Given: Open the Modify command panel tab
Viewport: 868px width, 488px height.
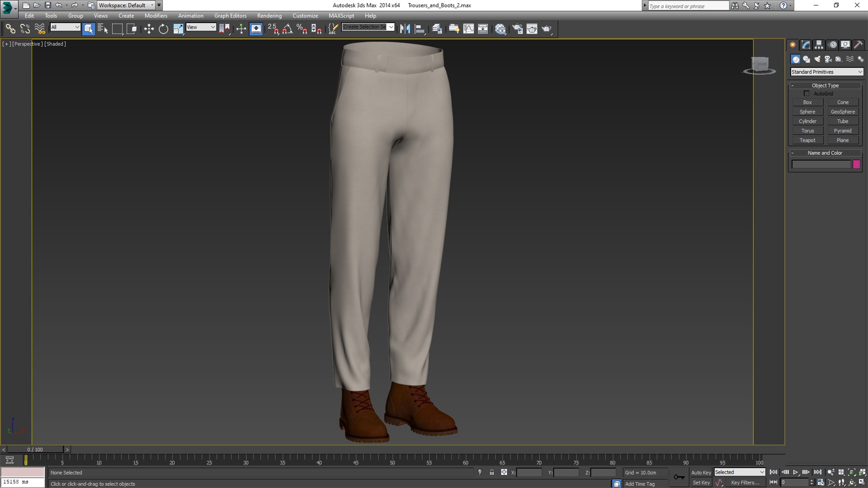Looking at the screenshot, I should [806, 45].
